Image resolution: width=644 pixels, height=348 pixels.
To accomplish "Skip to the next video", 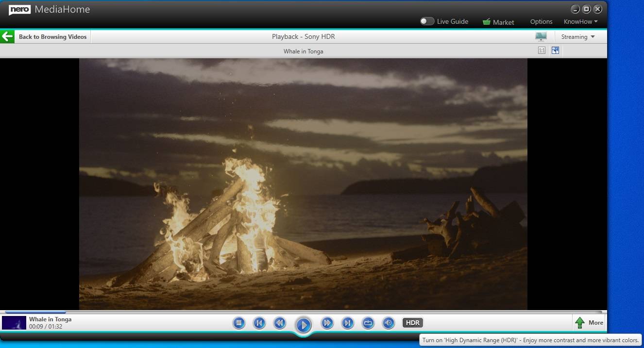I will [347, 323].
